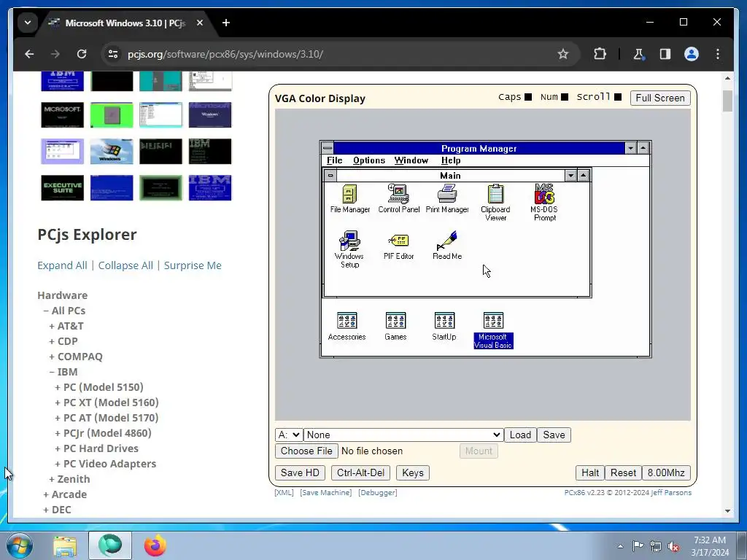Click the Surprise Me link
Screen dimensions: 747x560
(x=193, y=265)
